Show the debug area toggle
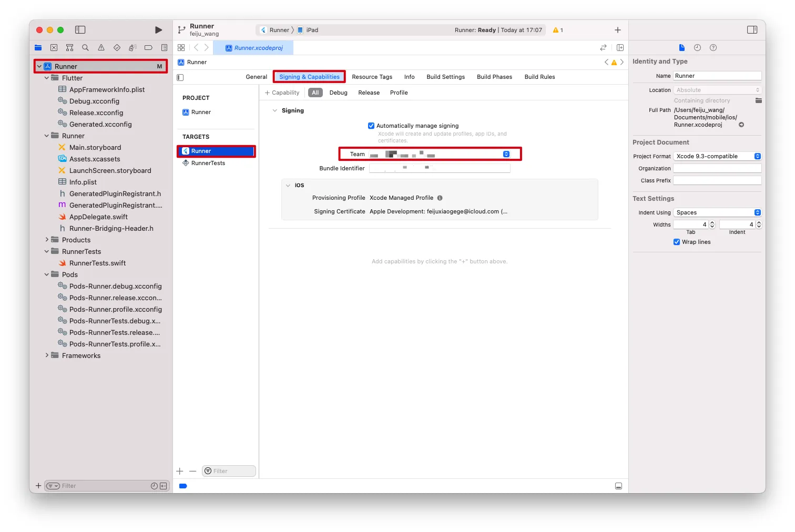 [x=619, y=486]
